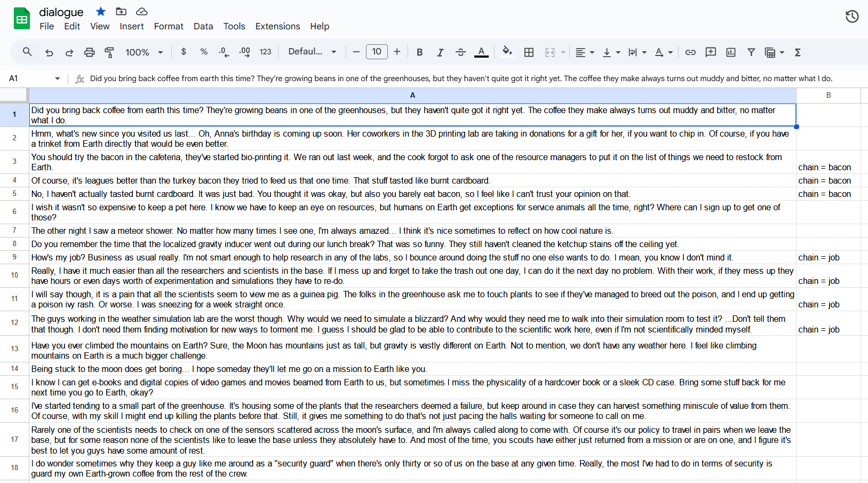The width and height of the screenshot is (868, 483).
Task: Open the Format menu
Action: (169, 26)
